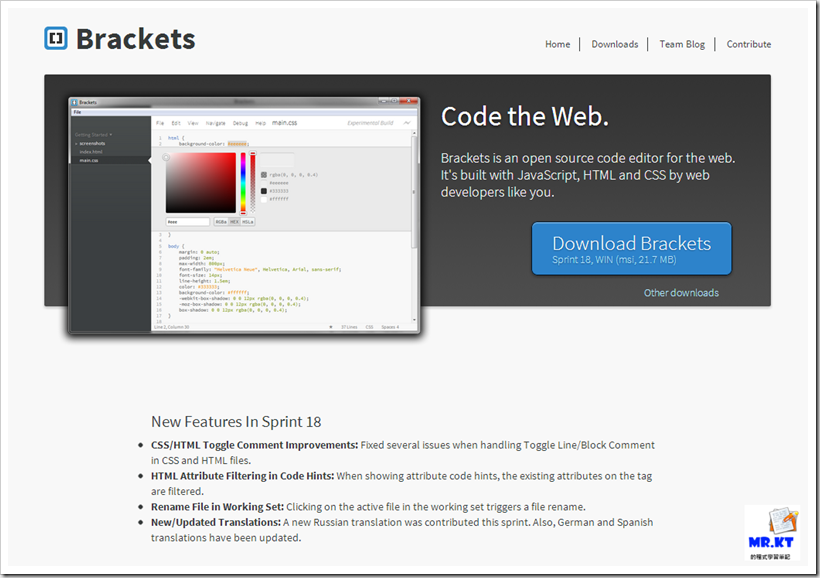Switch color format to HEX
Viewport: 820px width, 578px height.
coord(234,222)
